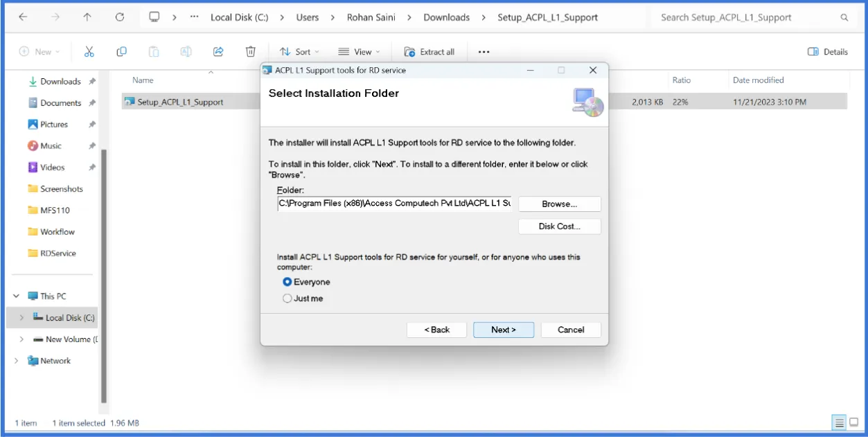
Task: Open Music in the sidebar
Action: pos(51,146)
